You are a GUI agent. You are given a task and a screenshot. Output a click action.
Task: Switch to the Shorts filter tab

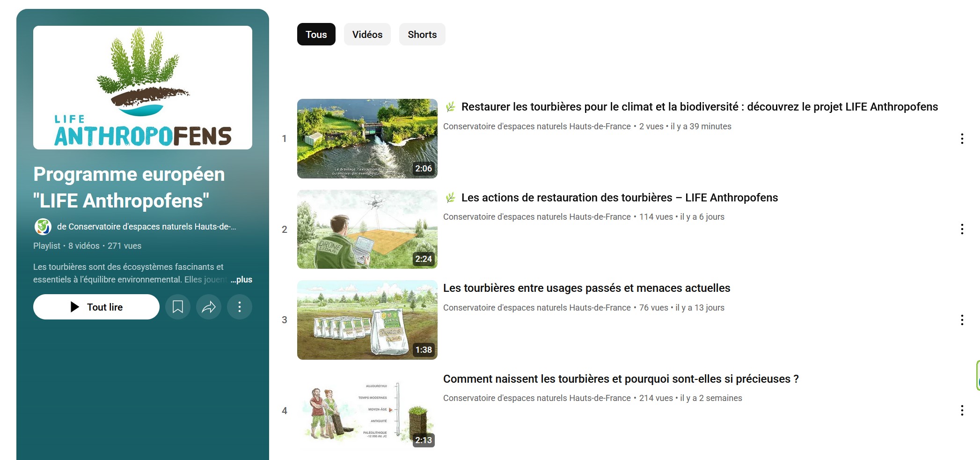(x=422, y=34)
